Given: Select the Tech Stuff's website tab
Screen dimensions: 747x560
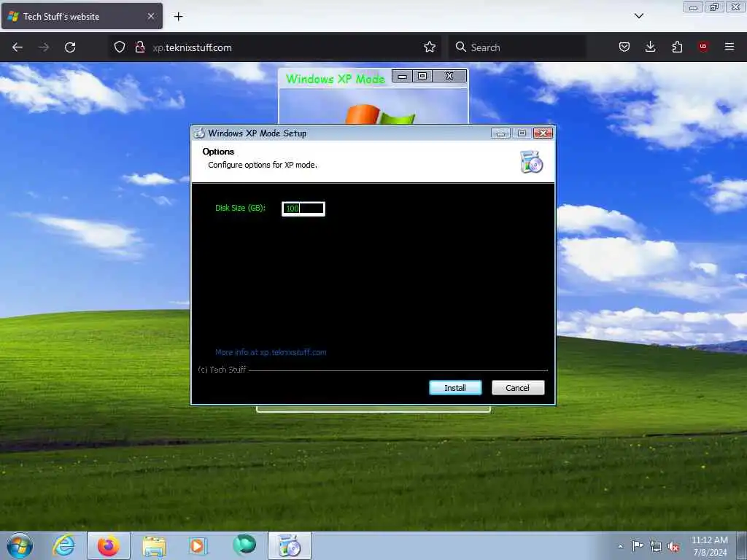Looking at the screenshot, I should (82, 16).
